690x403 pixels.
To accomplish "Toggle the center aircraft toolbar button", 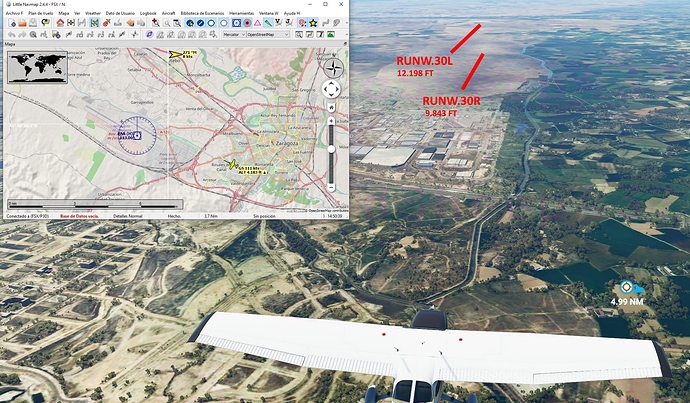I will tap(94, 23).
